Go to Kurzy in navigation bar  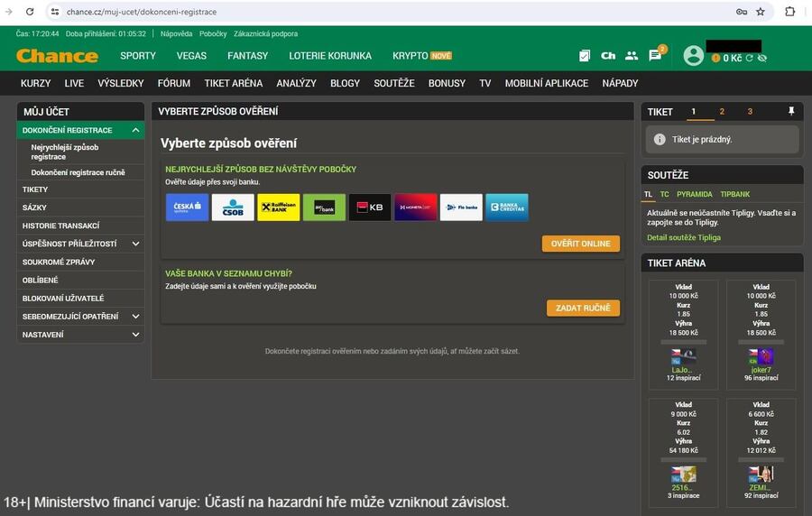pos(36,83)
